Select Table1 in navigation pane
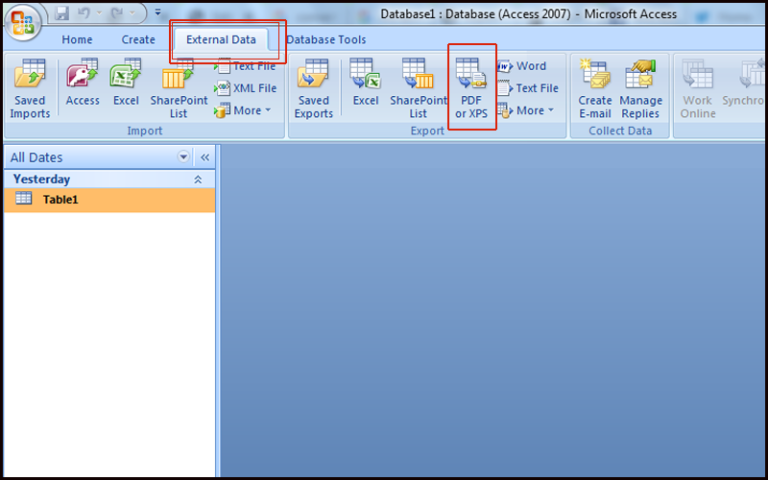768x480 pixels. (x=60, y=199)
